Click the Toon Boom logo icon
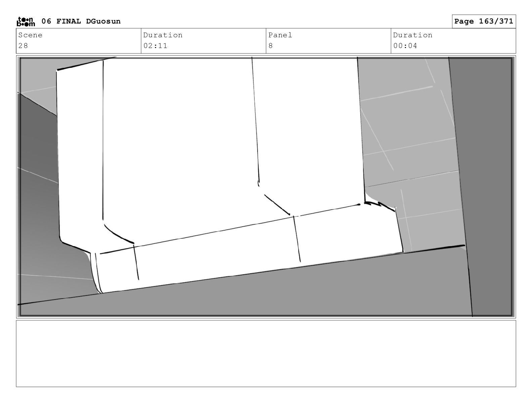The width and height of the screenshot is (532, 411). pos(26,21)
